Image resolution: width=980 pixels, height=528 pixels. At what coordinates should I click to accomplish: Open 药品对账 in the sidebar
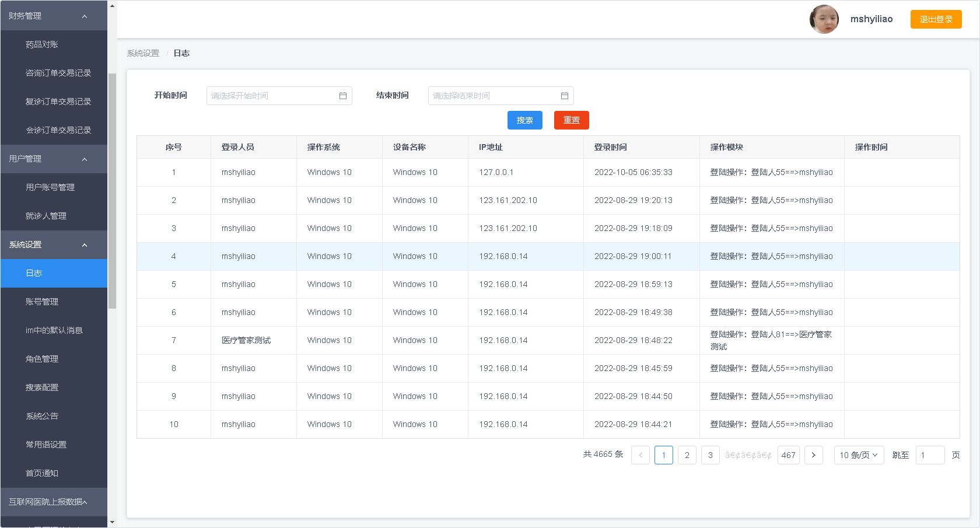[x=42, y=44]
